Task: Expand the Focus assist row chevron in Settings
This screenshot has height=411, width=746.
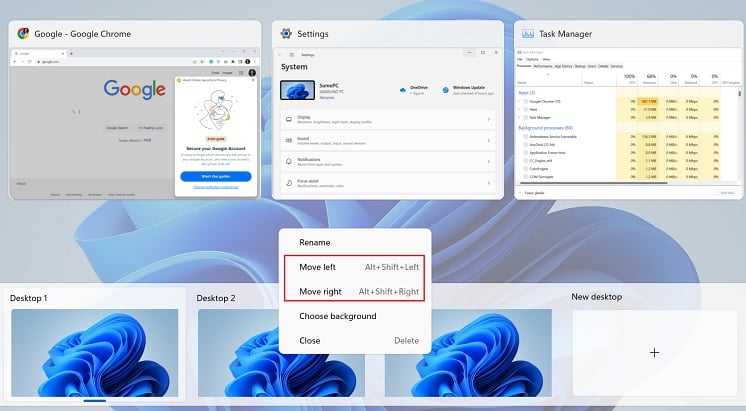Action: point(489,183)
